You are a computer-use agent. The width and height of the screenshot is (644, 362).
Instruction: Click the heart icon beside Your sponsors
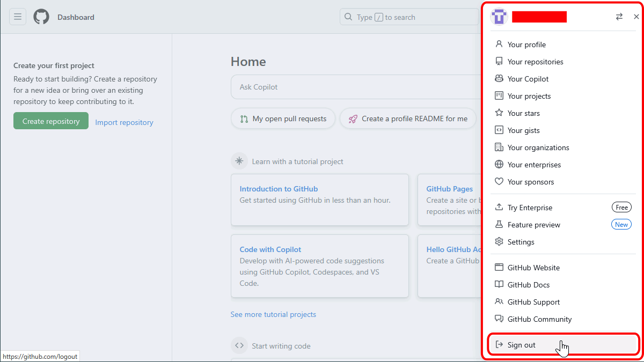pos(499,182)
